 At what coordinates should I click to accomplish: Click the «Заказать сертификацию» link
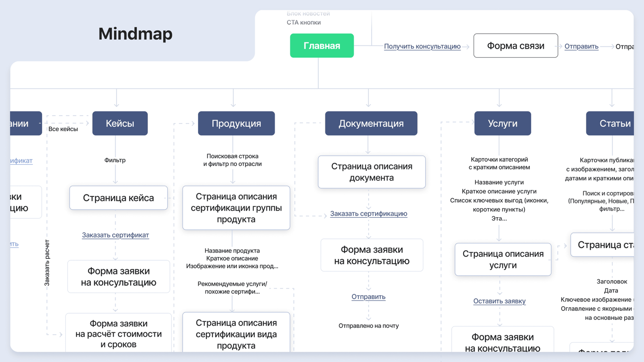pos(369,213)
